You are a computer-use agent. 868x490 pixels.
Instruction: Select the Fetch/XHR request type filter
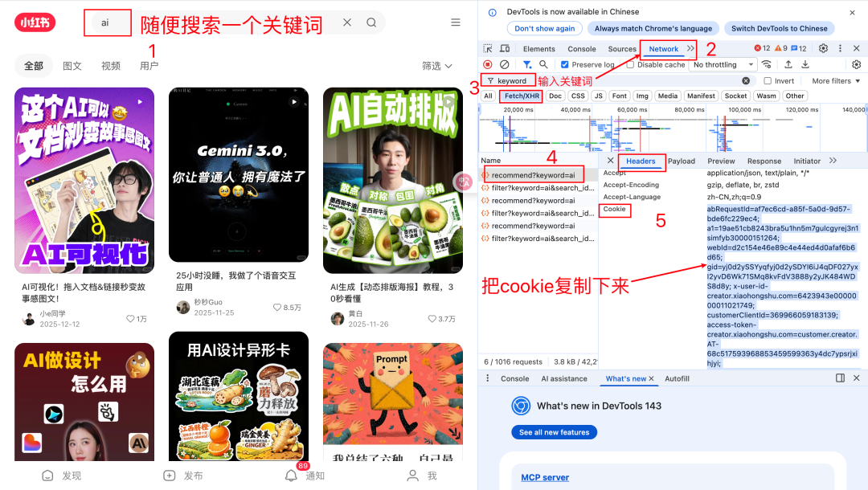pyautogui.click(x=522, y=96)
